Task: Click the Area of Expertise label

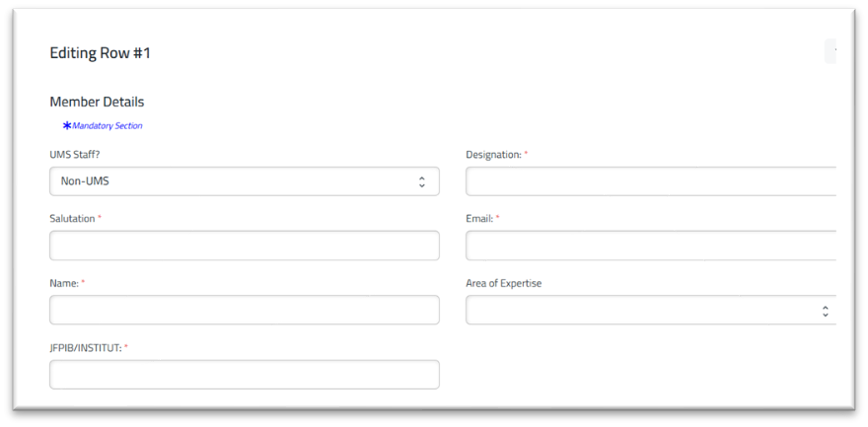Action: 504,283
